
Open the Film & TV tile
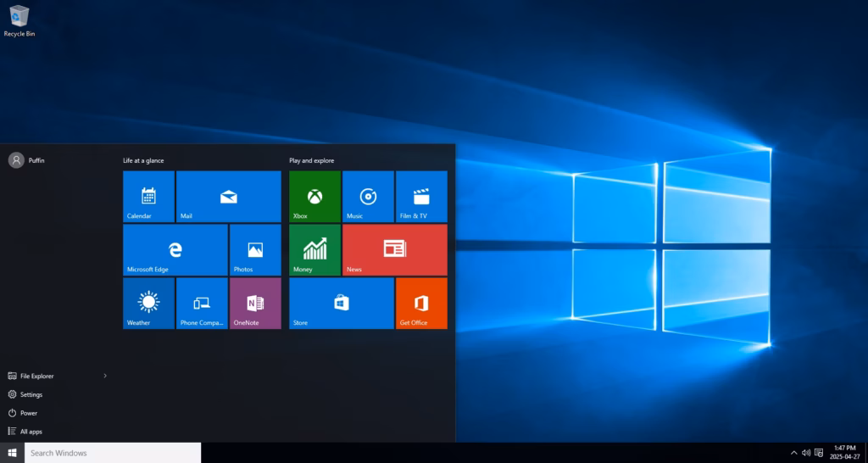pos(421,197)
